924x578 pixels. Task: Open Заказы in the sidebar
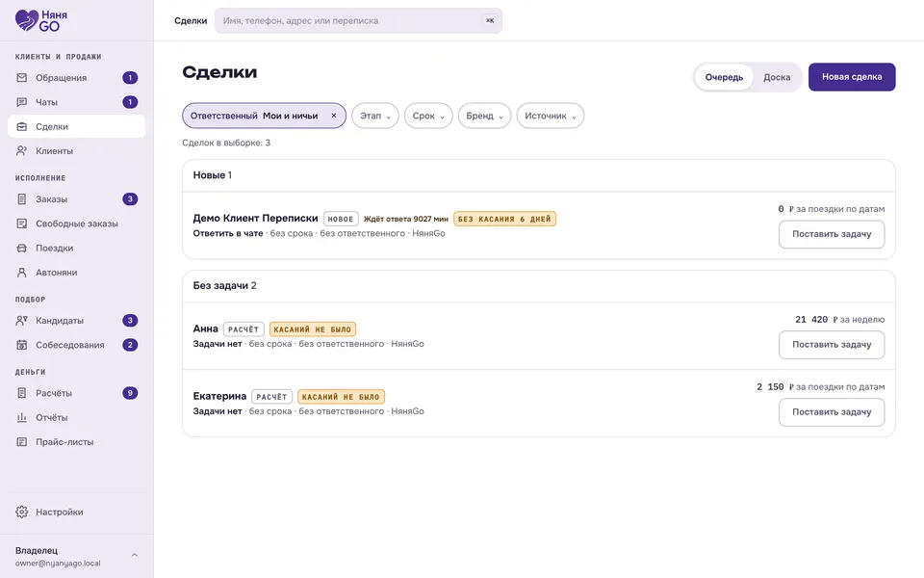pyautogui.click(x=77, y=199)
